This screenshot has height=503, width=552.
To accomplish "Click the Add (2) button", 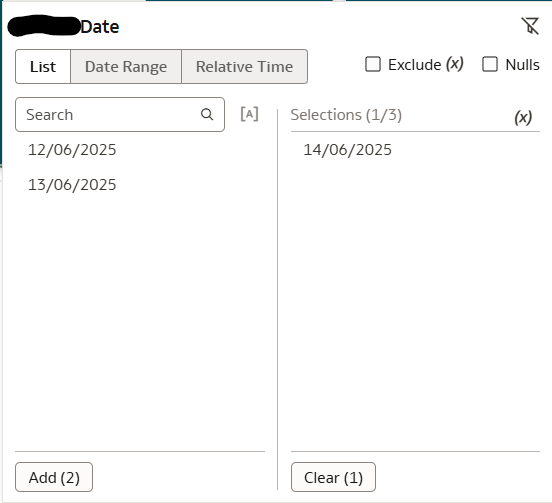I will 54,477.
